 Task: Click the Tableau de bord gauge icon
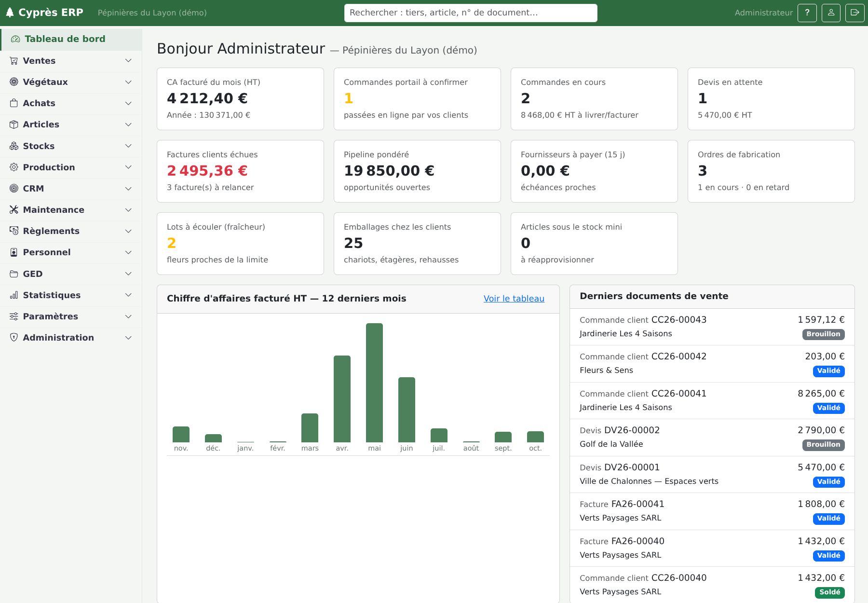15,39
